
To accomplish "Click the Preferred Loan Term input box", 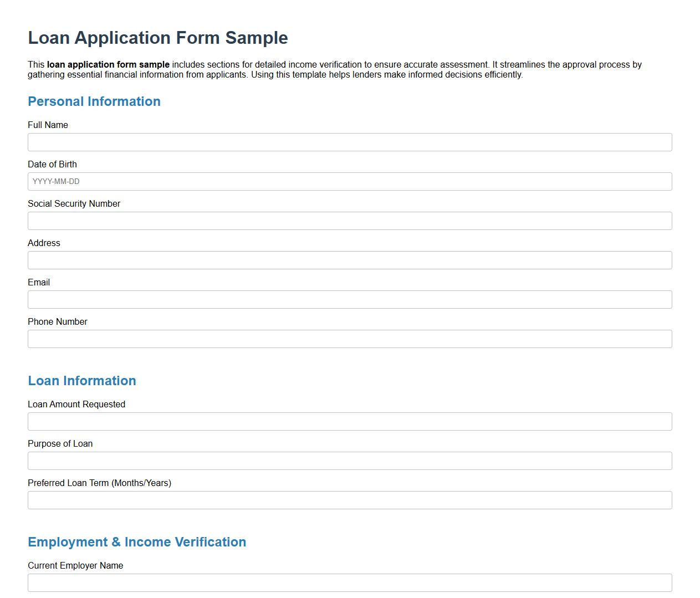I will tap(350, 500).
